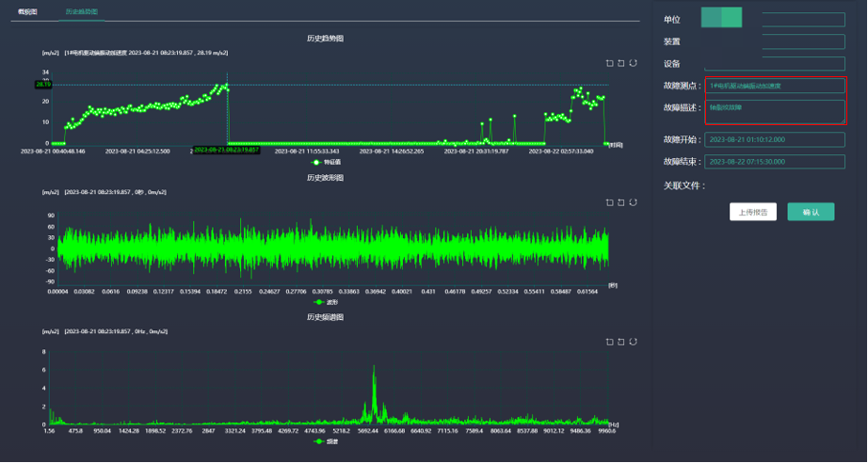Click the 1.56 frequency axis label
Screen dimensions: 868x463
[49, 430]
